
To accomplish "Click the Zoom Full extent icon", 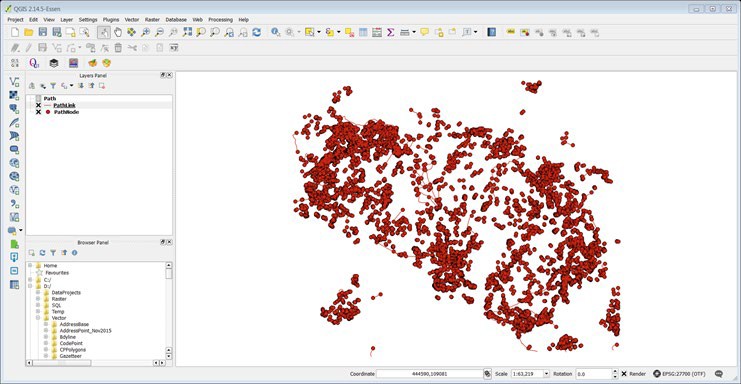I will (188, 32).
